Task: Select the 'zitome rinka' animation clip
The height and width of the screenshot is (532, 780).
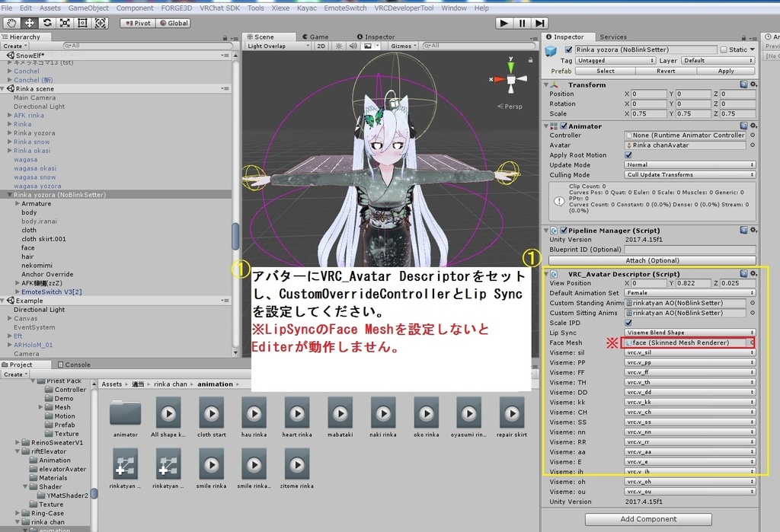Action: click(x=297, y=468)
